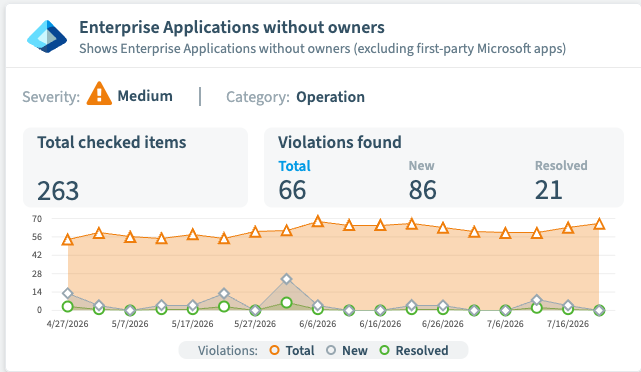Click the 6/26/2026 x-axis date label
The width and height of the screenshot is (641, 372).
[443, 324]
